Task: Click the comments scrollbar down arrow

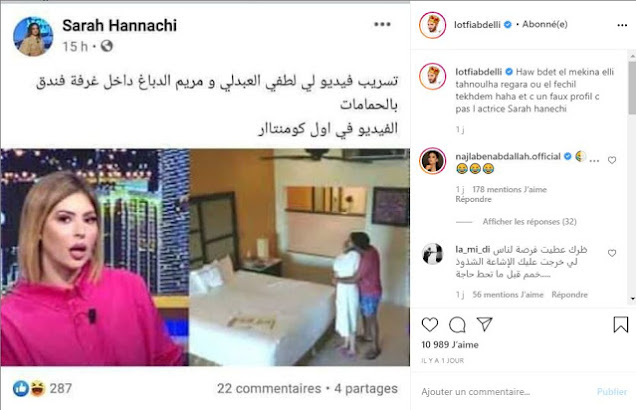Action: click(x=632, y=299)
